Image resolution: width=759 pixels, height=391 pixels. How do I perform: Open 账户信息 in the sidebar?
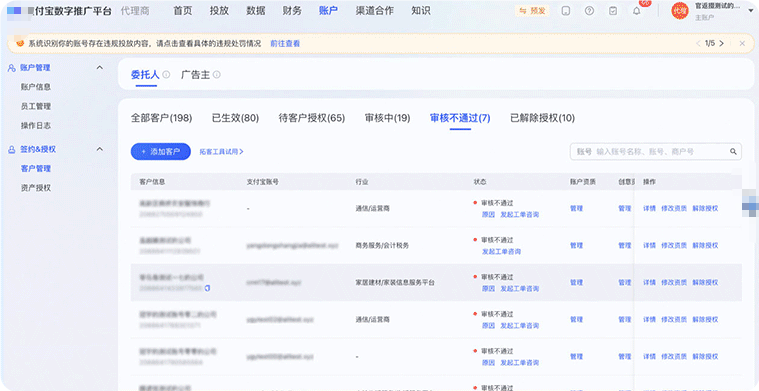(36, 87)
